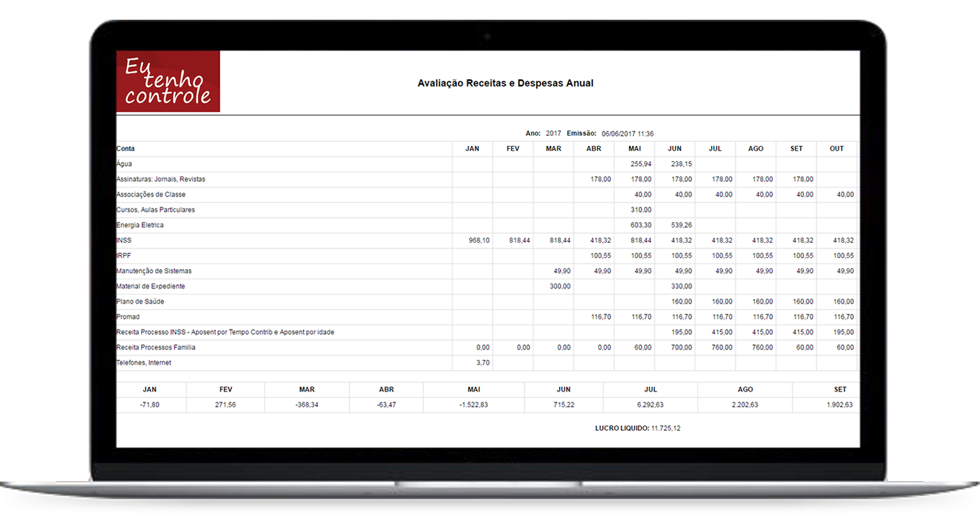
Task: Click the 310,00 Cursos value in MAI
Action: (641, 210)
